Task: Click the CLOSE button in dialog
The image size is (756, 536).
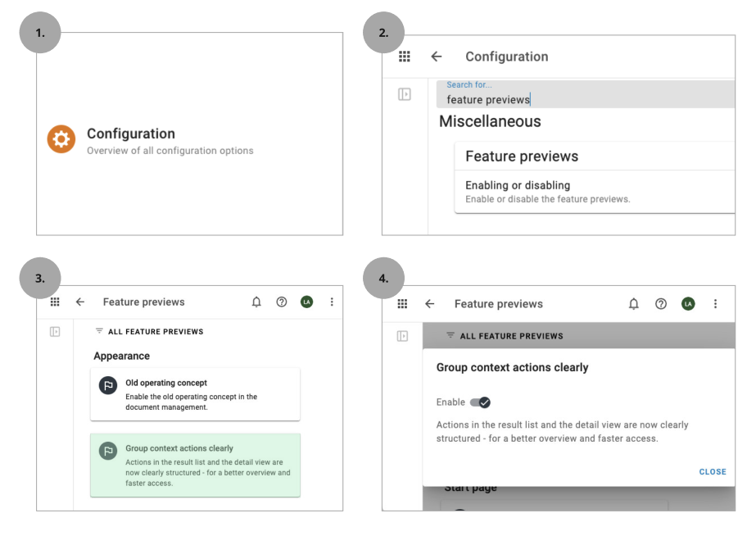Action: [x=713, y=472]
